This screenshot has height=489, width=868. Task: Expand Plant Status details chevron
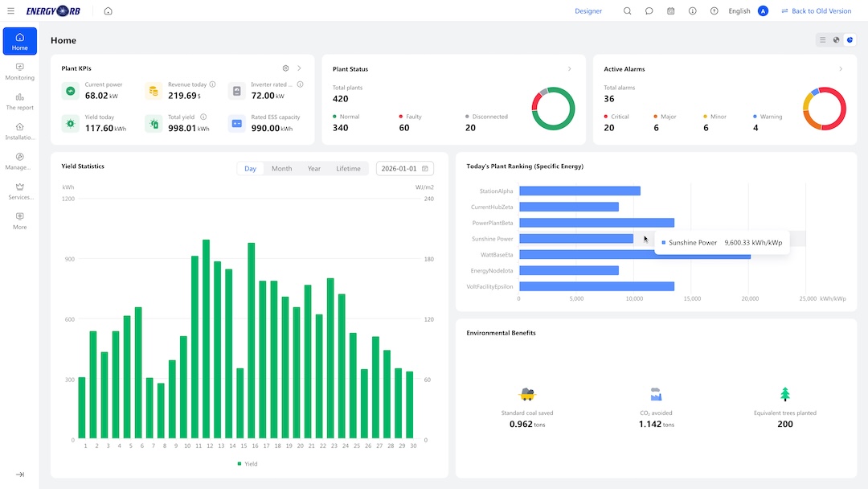(x=570, y=68)
